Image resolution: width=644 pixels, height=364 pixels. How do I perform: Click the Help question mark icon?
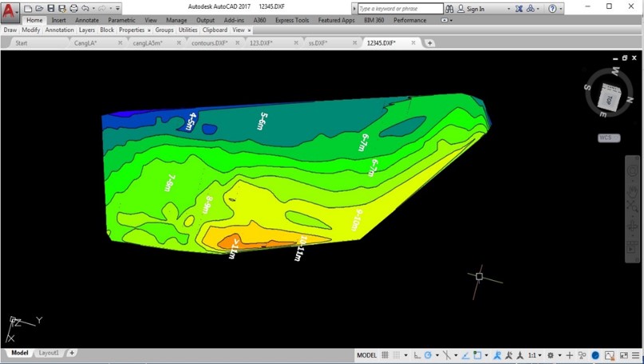(552, 9)
